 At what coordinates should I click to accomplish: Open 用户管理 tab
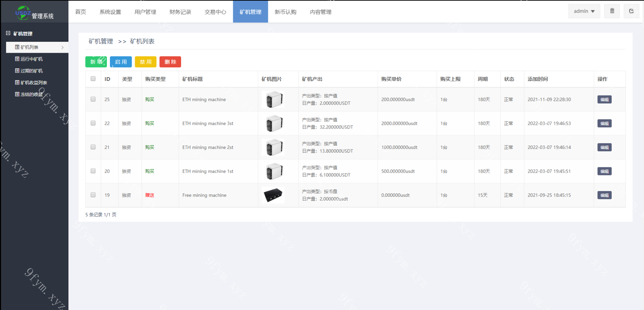pyautogui.click(x=145, y=12)
